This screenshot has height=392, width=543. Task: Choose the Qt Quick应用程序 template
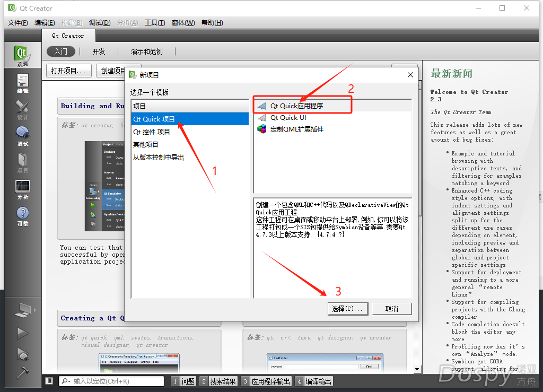coord(333,106)
